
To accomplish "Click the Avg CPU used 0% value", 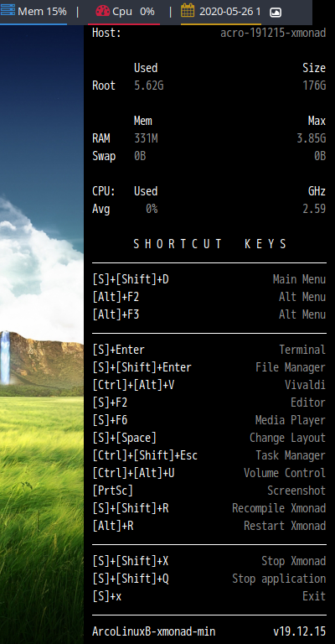I will pyautogui.click(x=152, y=209).
